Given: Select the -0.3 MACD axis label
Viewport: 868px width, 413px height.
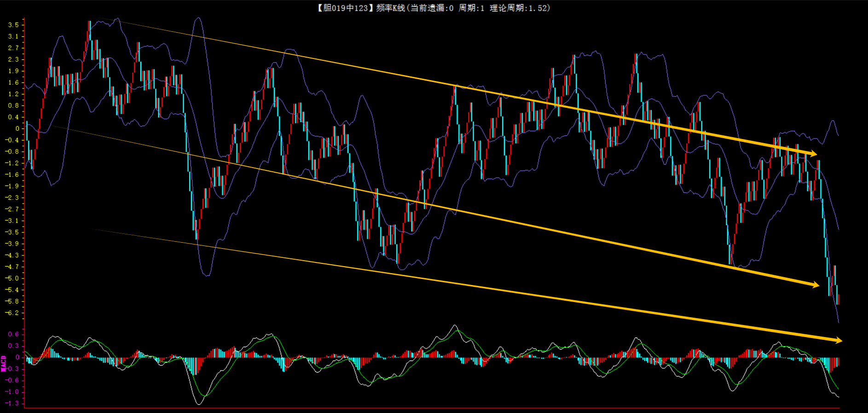Looking at the screenshot, I should click(12, 369).
